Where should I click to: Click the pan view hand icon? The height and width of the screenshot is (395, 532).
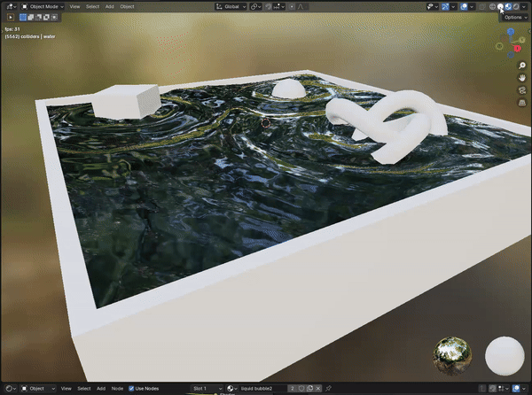(x=522, y=78)
